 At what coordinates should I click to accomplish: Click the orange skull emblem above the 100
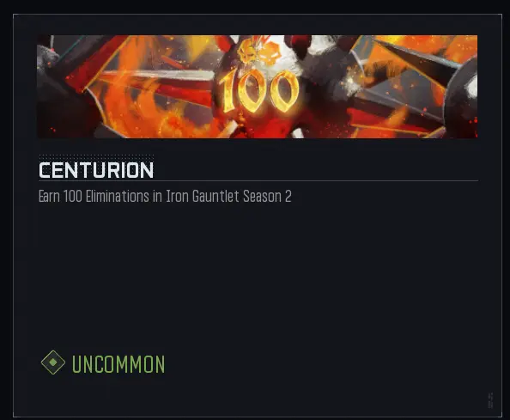click(x=258, y=52)
